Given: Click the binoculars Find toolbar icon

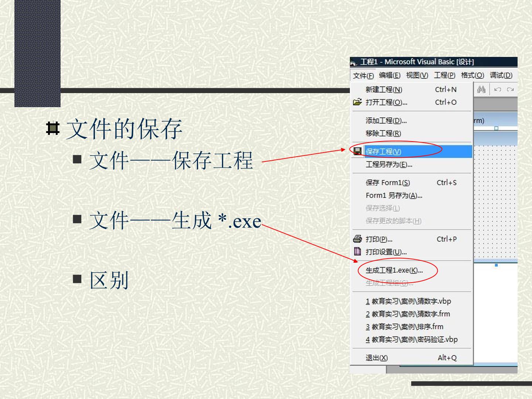Looking at the screenshot, I should tap(481, 89).
